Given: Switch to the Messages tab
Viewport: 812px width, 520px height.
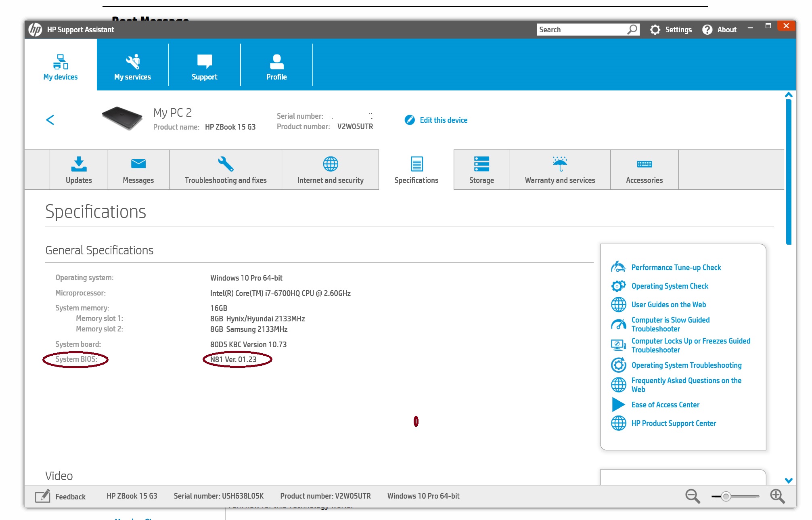Looking at the screenshot, I should (x=138, y=170).
